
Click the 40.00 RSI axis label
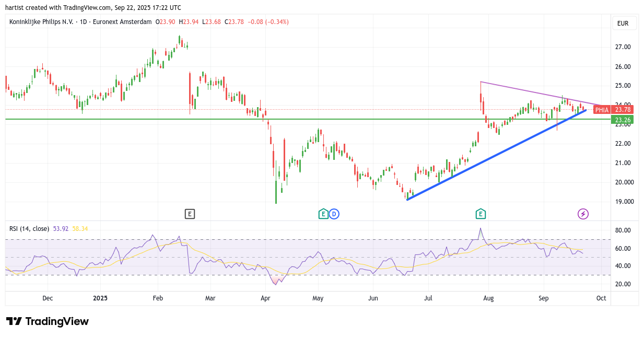(623, 266)
